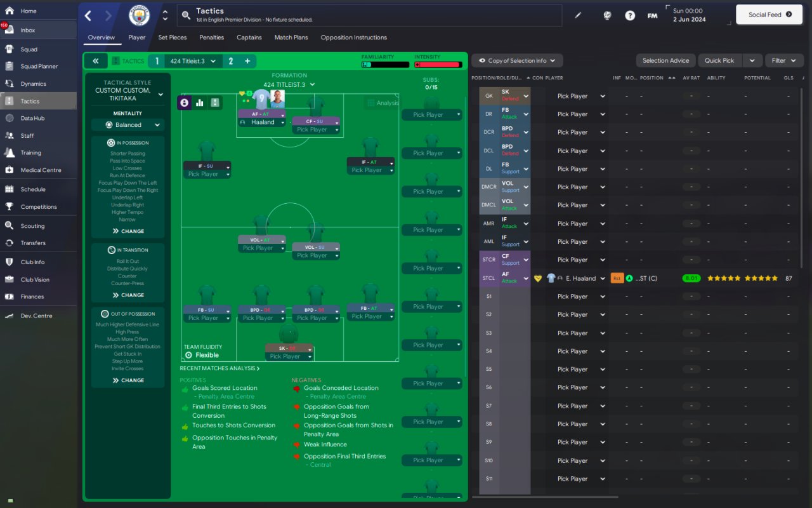812x508 pixels.
Task: Open the Opposition Instructions tab
Action: (354, 37)
